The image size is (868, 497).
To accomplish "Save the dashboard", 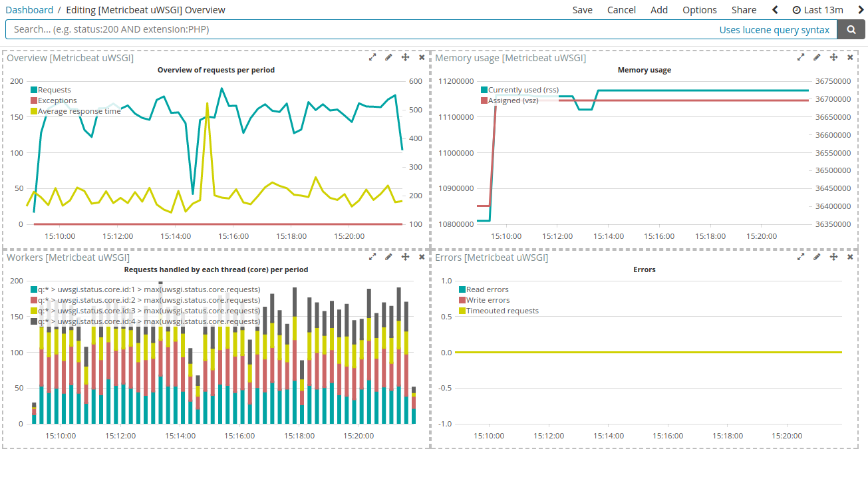I will tap(582, 9).
